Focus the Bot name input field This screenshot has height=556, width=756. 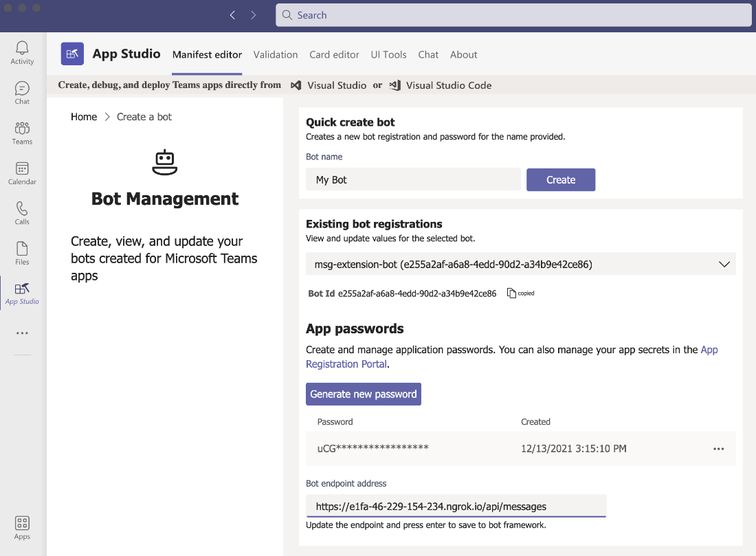(x=413, y=180)
